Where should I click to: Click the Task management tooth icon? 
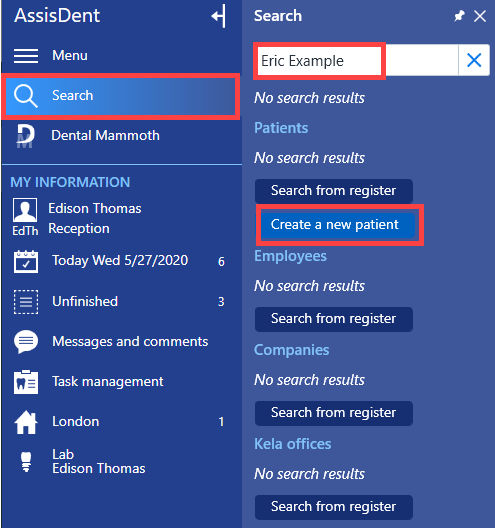26,382
